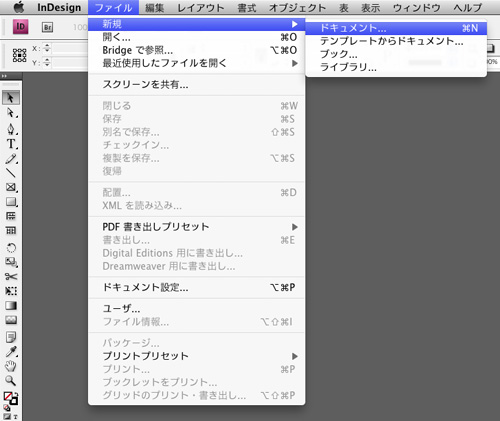Open the レイアウト menu
This screenshot has width=500, height=421.
201,8
